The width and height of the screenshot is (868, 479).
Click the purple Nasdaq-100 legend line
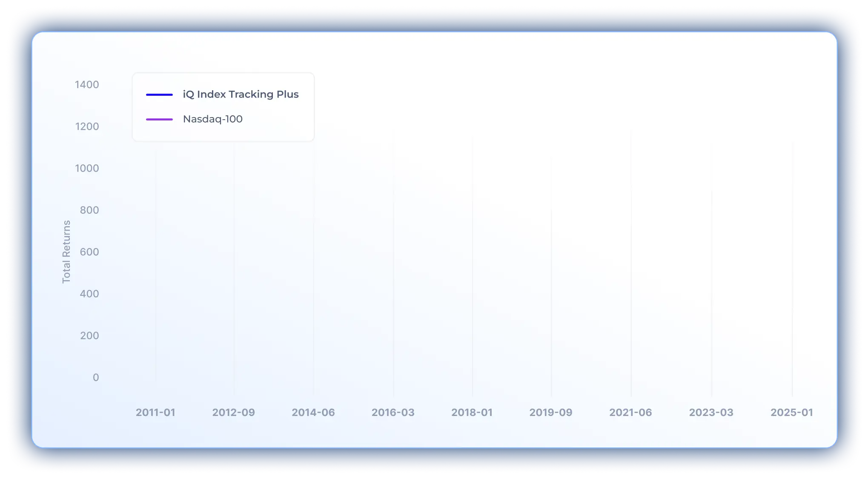(159, 119)
